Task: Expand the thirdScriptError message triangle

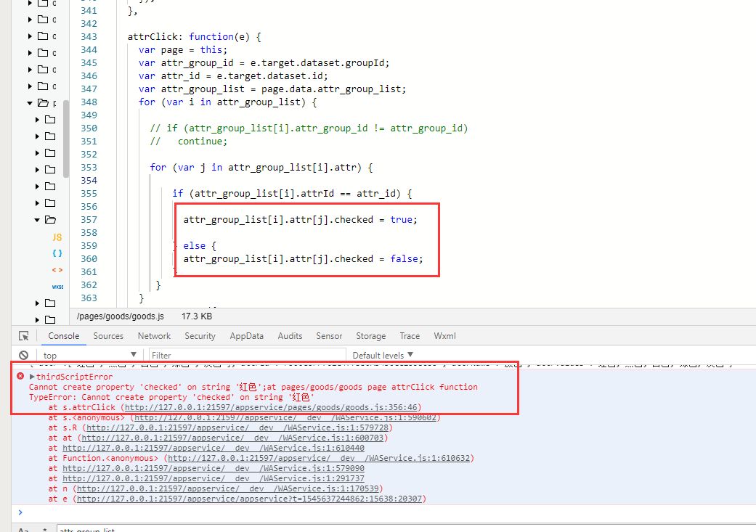Action: [32, 377]
